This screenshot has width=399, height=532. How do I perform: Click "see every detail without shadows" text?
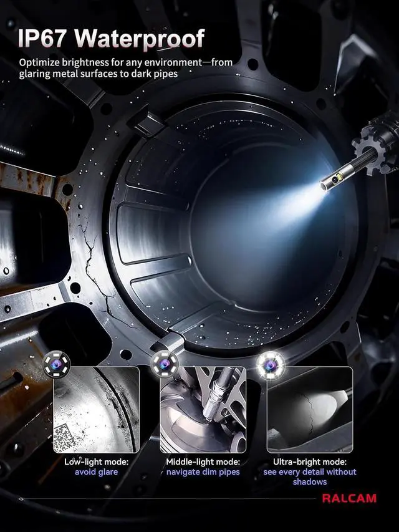point(309,477)
